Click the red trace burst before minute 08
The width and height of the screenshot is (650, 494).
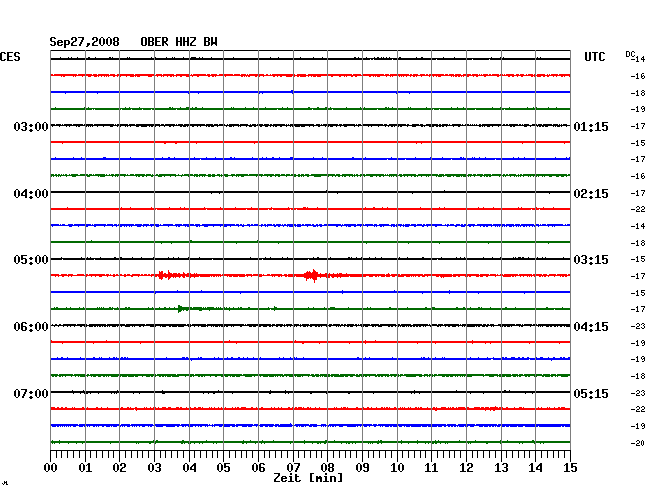pyautogui.click(x=312, y=275)
